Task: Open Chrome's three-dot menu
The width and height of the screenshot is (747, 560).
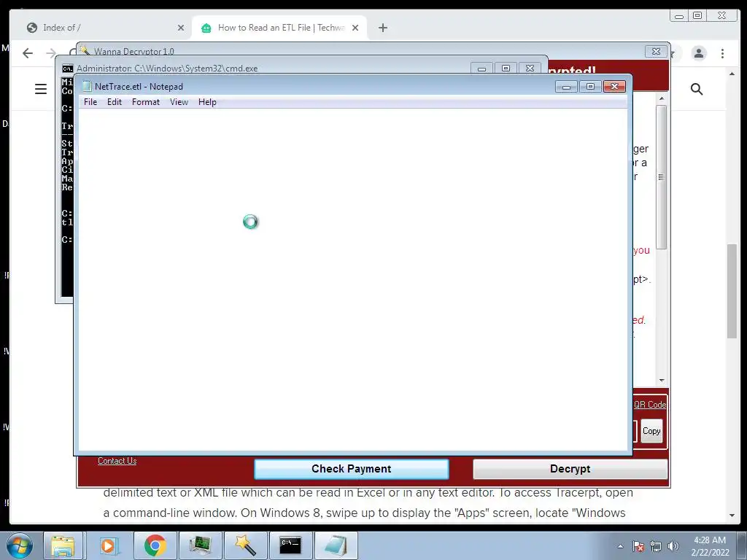Action: click(x=722, y=53)
